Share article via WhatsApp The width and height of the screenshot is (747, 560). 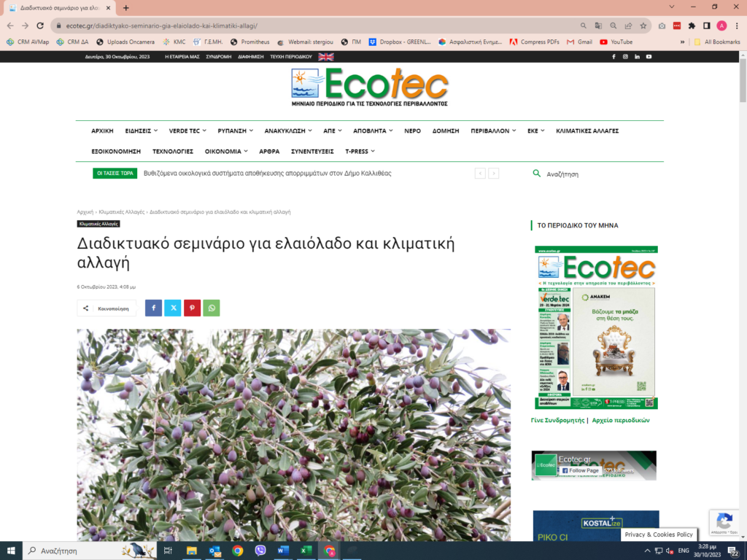point(212,308)
